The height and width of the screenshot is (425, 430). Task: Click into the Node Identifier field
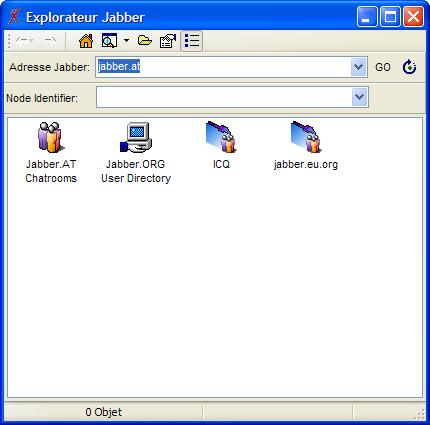pyautogui.click(x=224, y=97)
